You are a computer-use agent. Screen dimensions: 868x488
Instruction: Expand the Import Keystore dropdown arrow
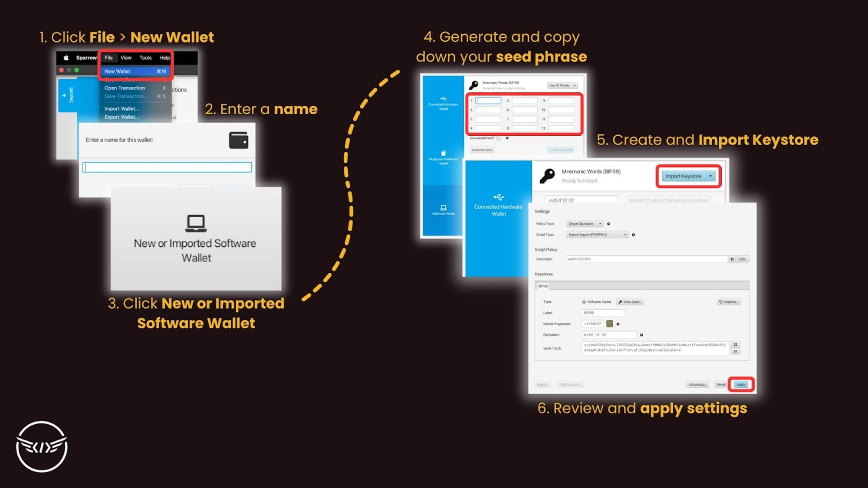[710, 176]
